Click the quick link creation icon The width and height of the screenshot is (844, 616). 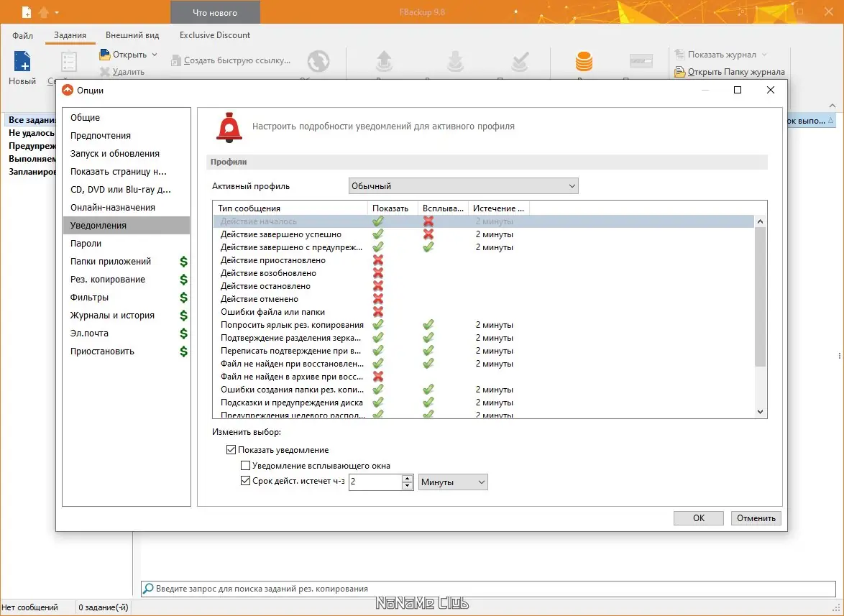[x=175, y=61]
